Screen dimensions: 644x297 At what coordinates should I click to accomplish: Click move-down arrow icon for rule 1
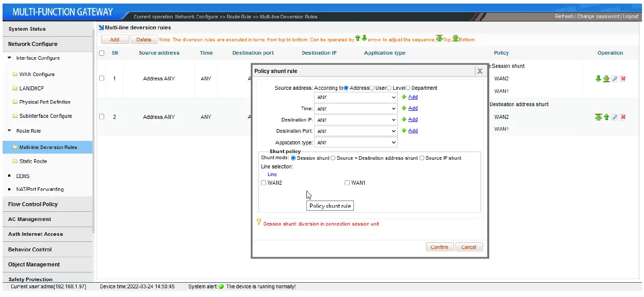(598, 79)
